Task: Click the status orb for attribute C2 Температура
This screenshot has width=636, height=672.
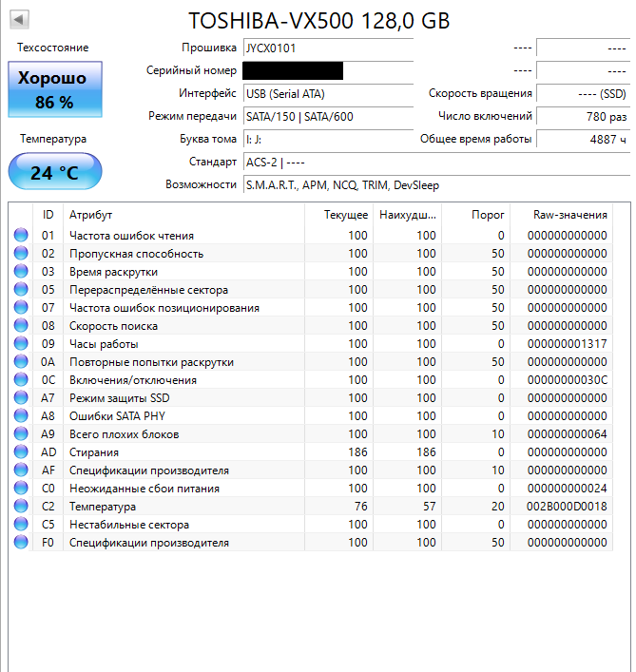Action: click(21, 506)
